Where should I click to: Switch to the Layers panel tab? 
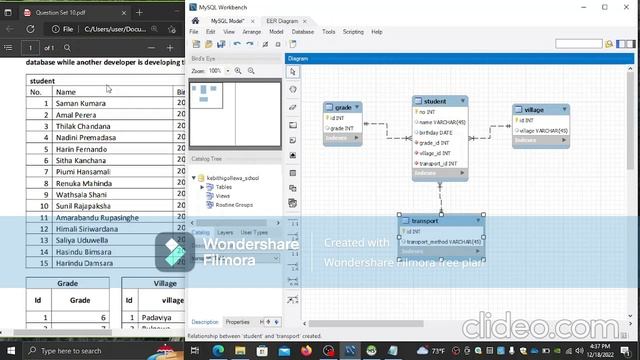[225, 233]
